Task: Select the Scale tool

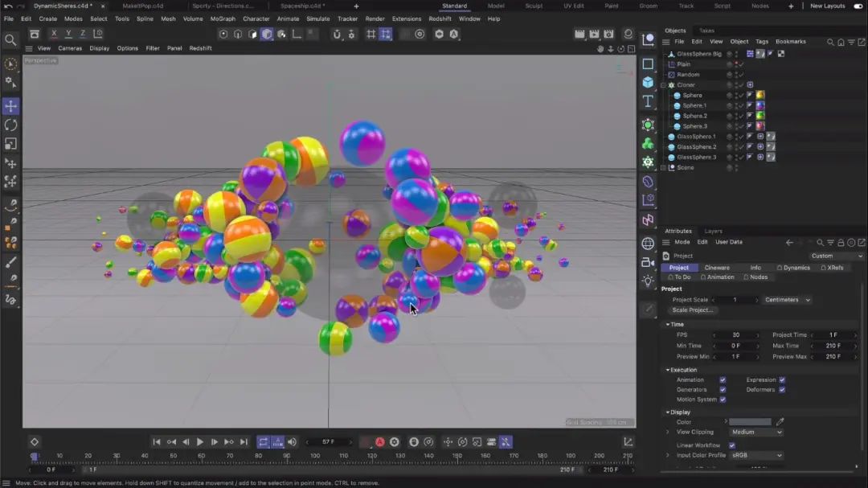Action: pos(10,144)
